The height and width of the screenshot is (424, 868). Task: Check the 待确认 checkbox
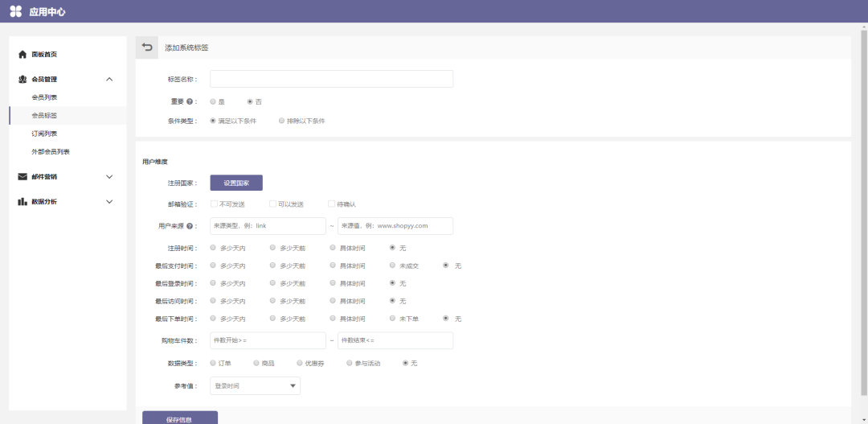coord(332,204)
